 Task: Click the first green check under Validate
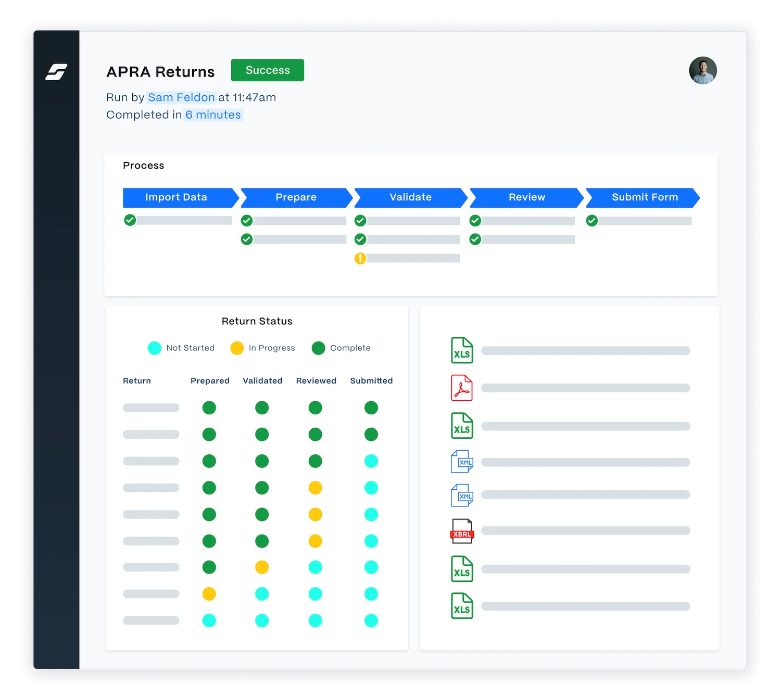point(360,221)
